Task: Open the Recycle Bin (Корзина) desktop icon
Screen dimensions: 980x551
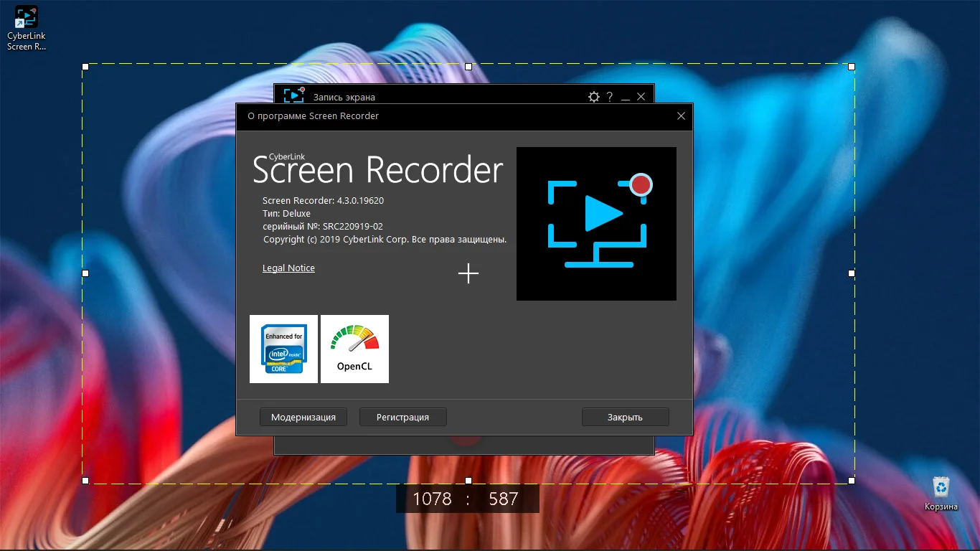Action: [941, 494]
